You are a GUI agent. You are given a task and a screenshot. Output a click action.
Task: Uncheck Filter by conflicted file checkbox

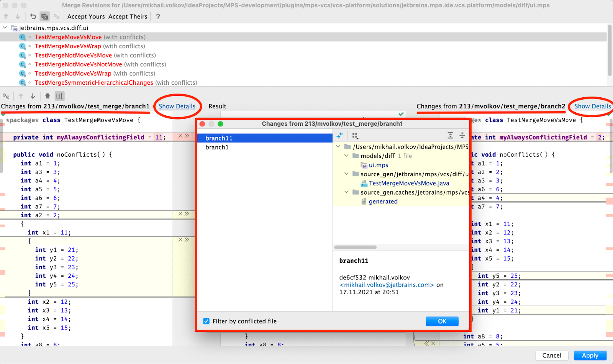pos(207,321)
